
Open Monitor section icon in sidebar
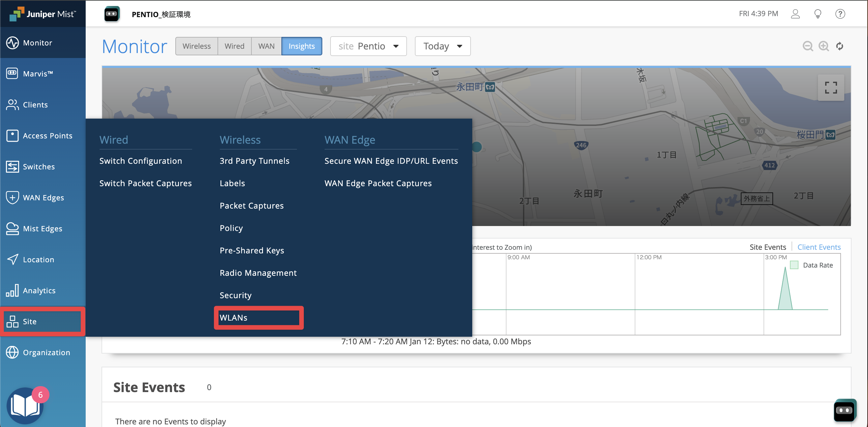point(13,43)
